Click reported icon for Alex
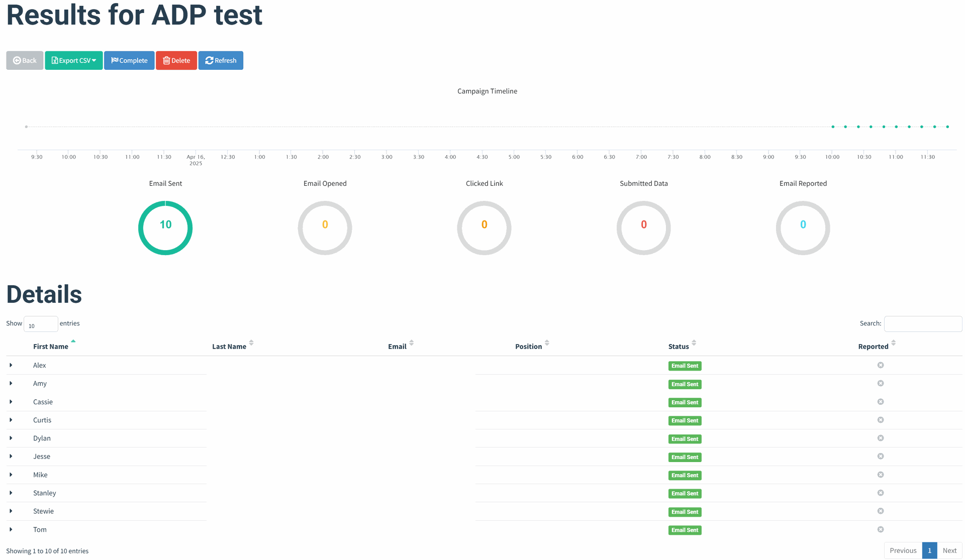 [881, 365]
